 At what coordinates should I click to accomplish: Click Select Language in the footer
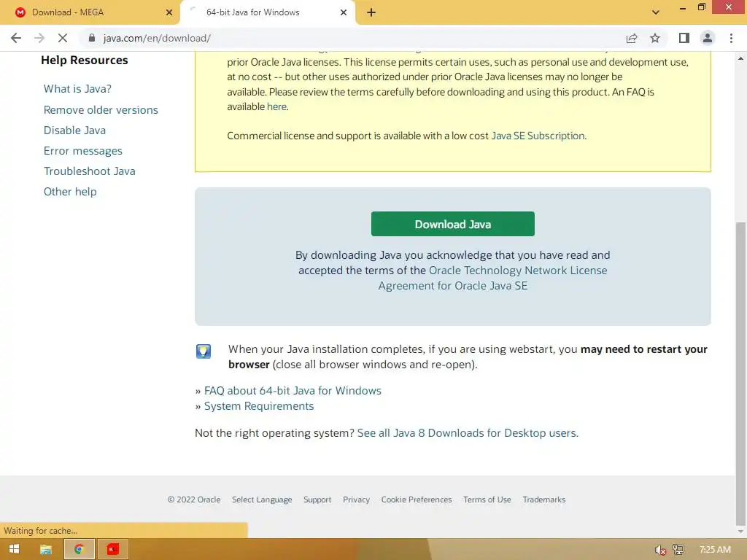pos(262,499)
